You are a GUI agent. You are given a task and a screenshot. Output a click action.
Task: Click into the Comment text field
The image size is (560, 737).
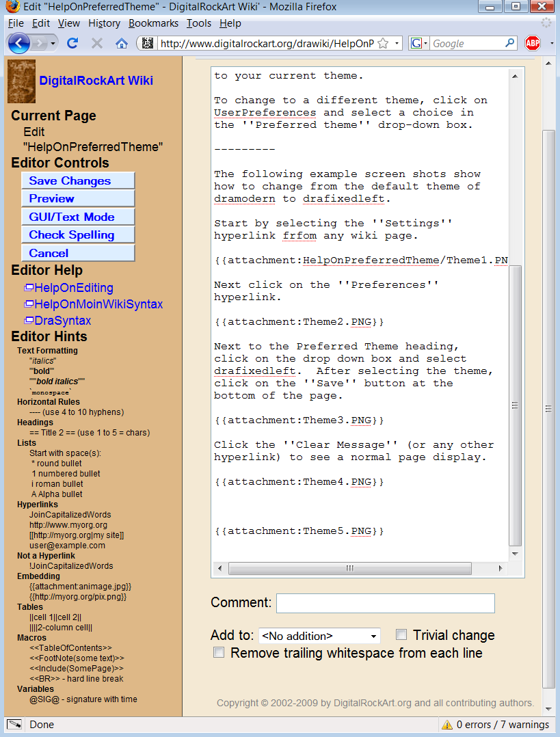385,603
